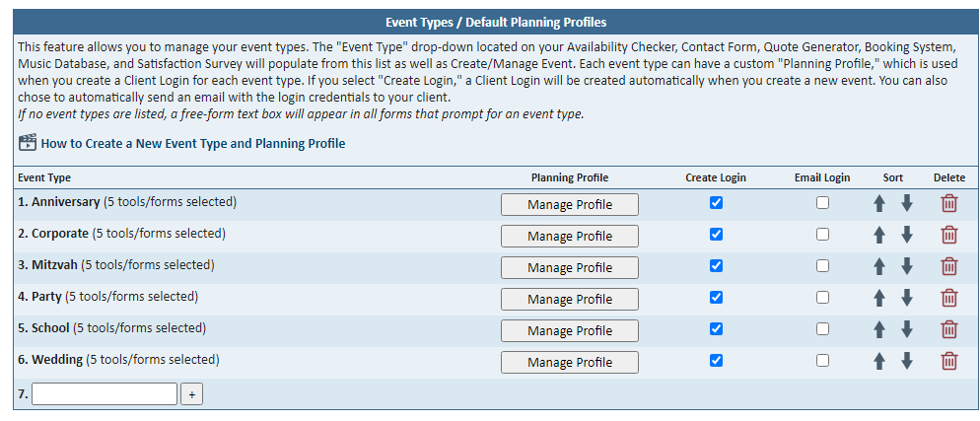
Task: Move School event type up
Action: click(x=879, y=329)
